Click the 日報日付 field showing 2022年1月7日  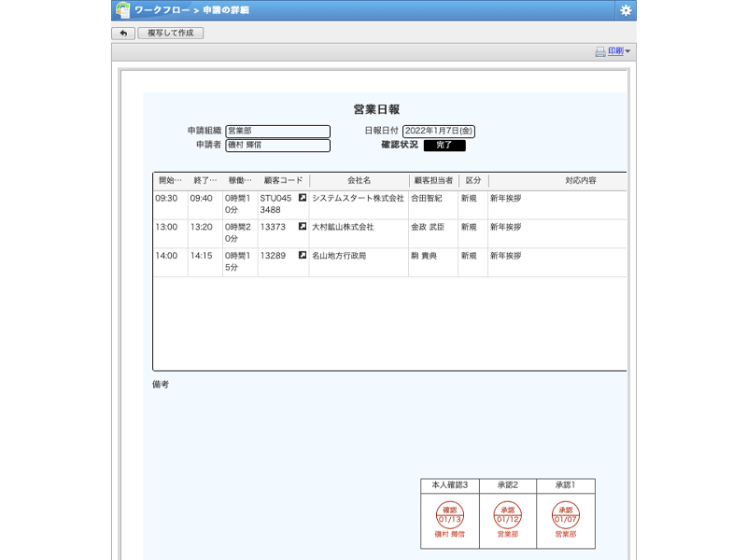point(438,132)
